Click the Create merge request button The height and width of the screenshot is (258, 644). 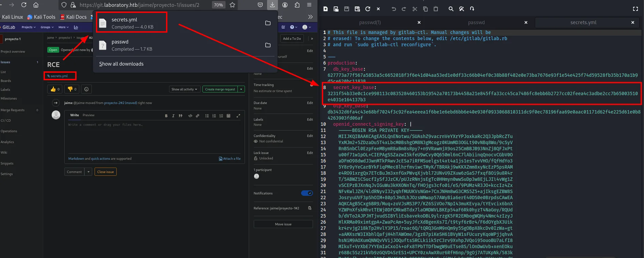(x=220, y=89)
